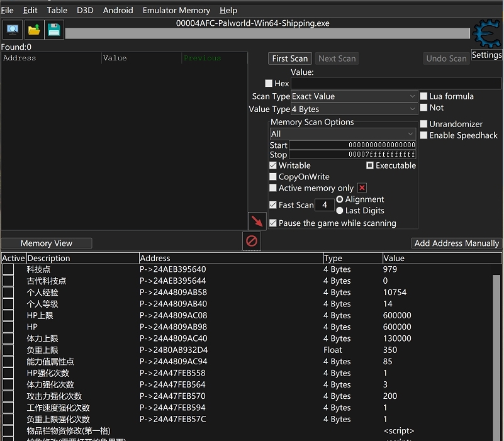Open the Value Type dropdown
This screenshot has height=441, width=504.
[x=354, y=109]
